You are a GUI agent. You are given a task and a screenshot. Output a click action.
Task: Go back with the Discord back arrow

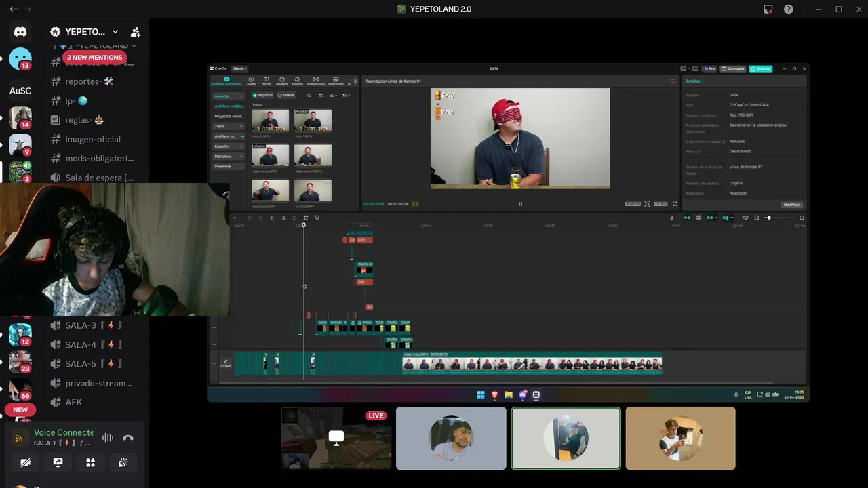(x=13, y=9)
